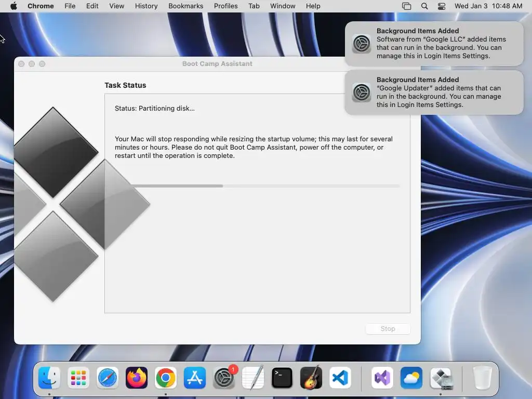Launch Terminal from the Dock

282,378
